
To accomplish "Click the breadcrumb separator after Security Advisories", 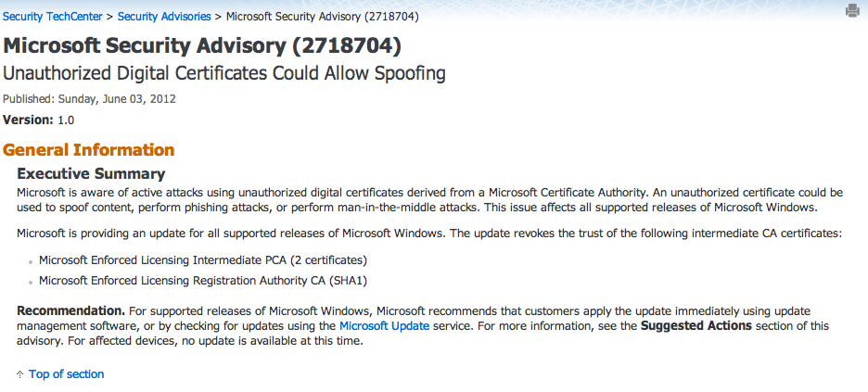I will coord(218,17).
